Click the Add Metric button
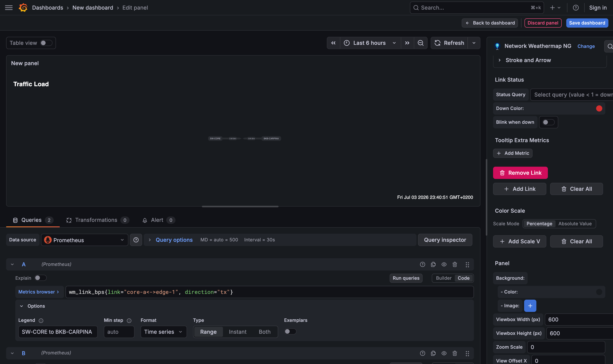 (x=513, y=153)
